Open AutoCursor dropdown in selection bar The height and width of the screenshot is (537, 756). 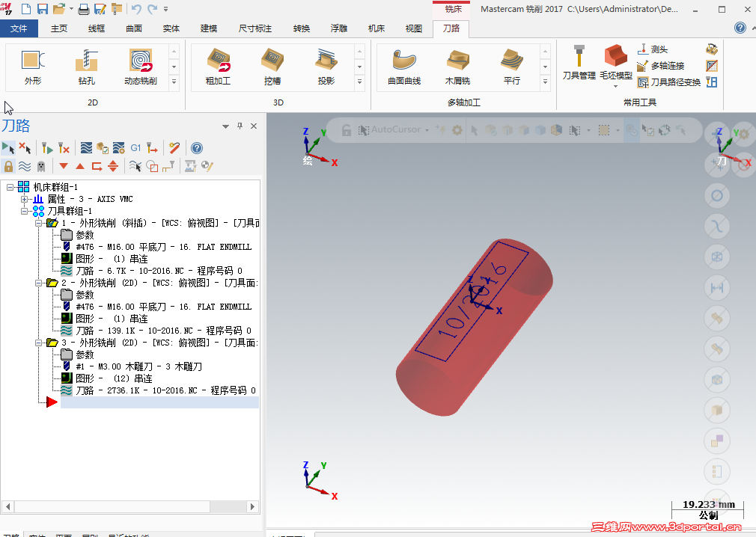pyautogui.click(x=427, y=130)
